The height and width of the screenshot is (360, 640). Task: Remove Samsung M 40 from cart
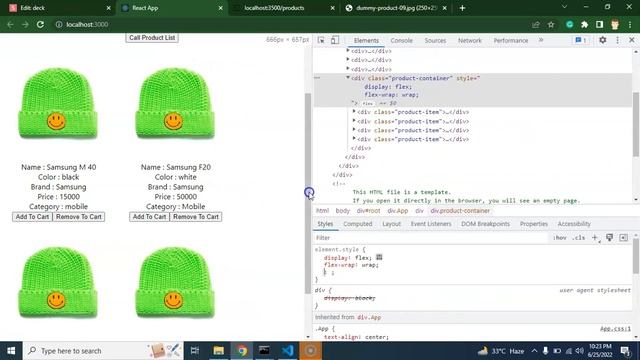[79, 217]
